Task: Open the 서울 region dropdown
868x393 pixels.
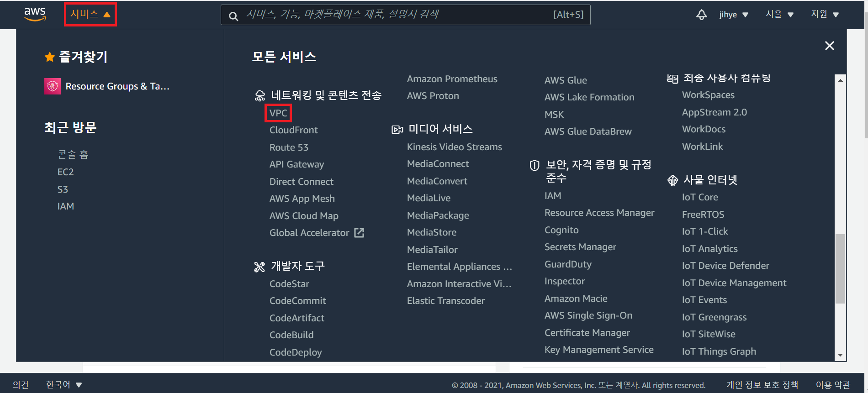Action: pos(779,14)
